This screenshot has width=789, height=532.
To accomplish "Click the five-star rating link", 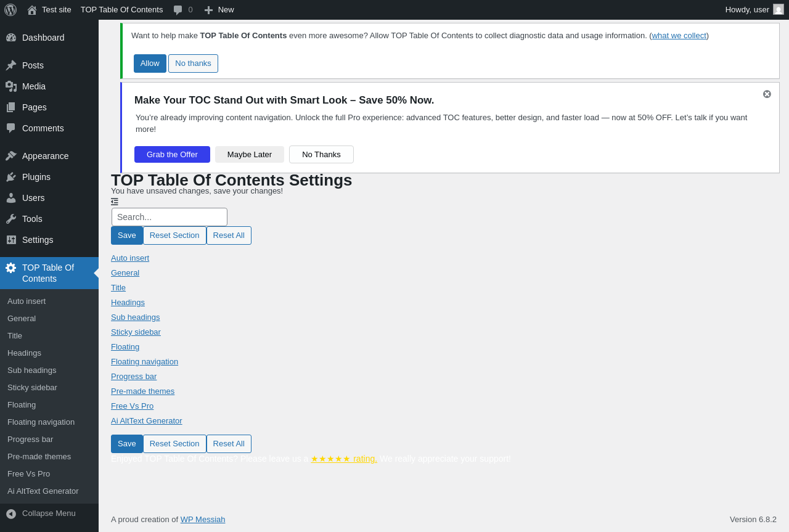I will tap(344, 459).
